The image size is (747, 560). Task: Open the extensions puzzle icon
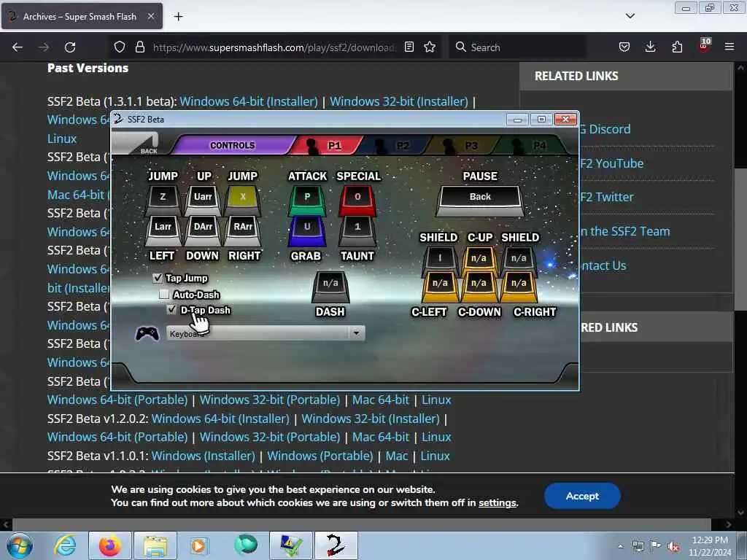[677, 47]
